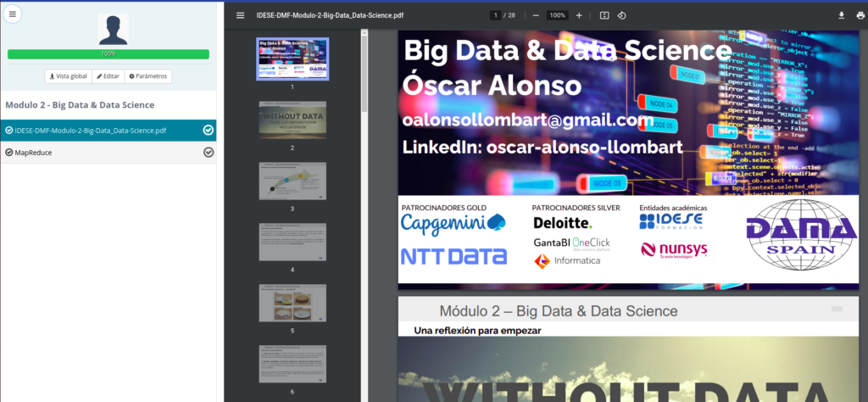This screenshot has height=402, width=868.
Task: Zoom out the PDF with the minus button
Action: pyautogui.click(x=536, y=15)
